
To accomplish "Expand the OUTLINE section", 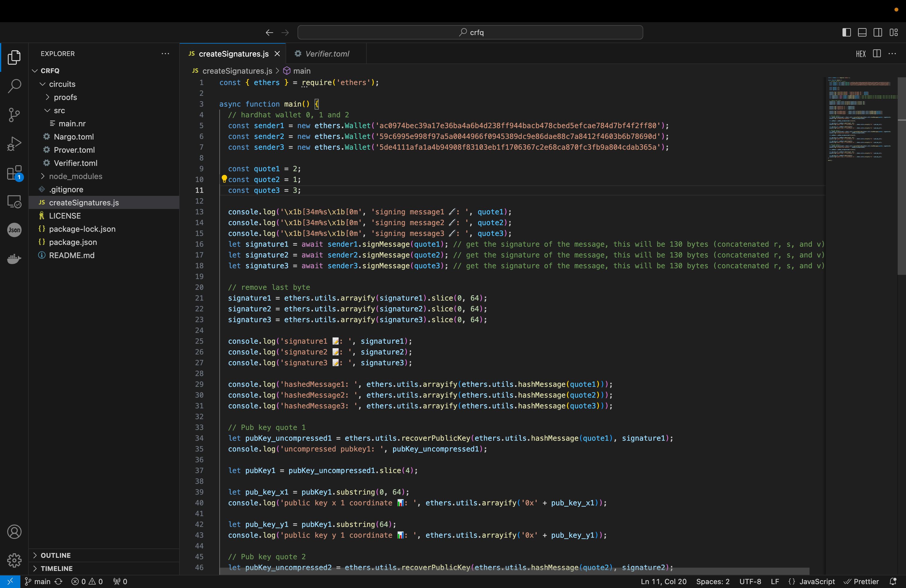I will tap(104, 555).
